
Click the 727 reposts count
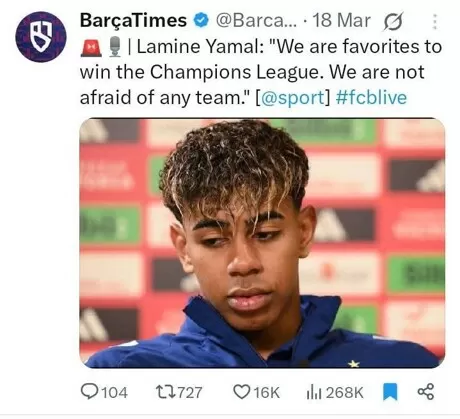click(190, 392)
